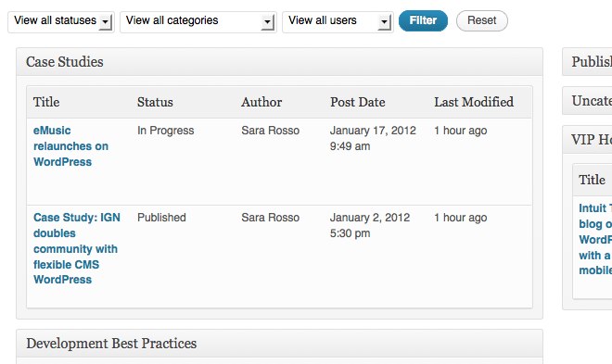Click the Post Date column header

(358, 102)
